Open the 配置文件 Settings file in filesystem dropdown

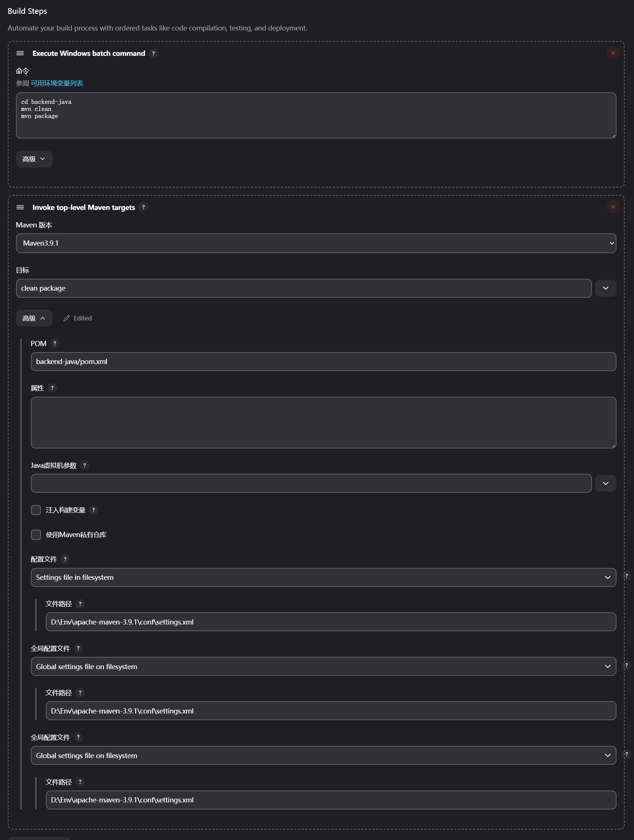pyautogui.click(x=323, y=577)
